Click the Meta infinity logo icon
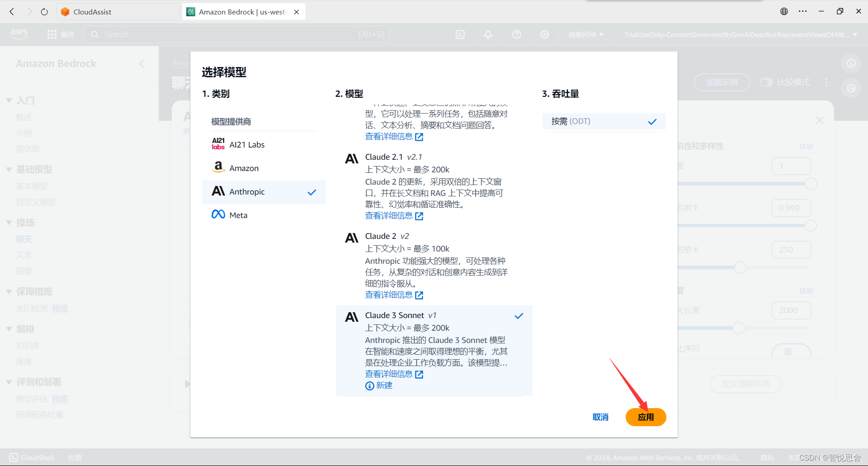The width and height of the screenshot is (868, 466). click(x=218, y=214)
